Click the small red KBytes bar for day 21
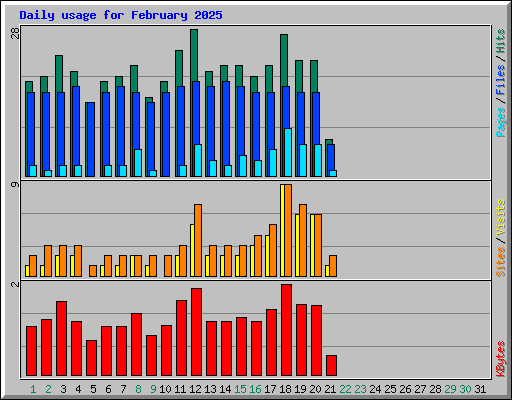 pos(331,365)
